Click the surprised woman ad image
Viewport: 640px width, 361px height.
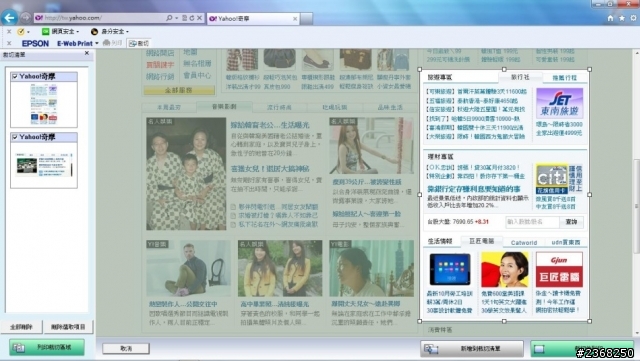pos(504,270)
